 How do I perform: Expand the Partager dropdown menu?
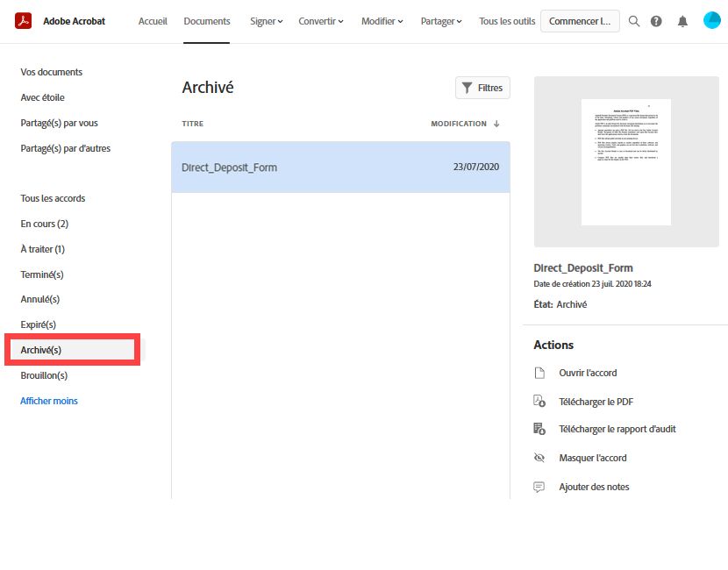[x=441, y=21]
